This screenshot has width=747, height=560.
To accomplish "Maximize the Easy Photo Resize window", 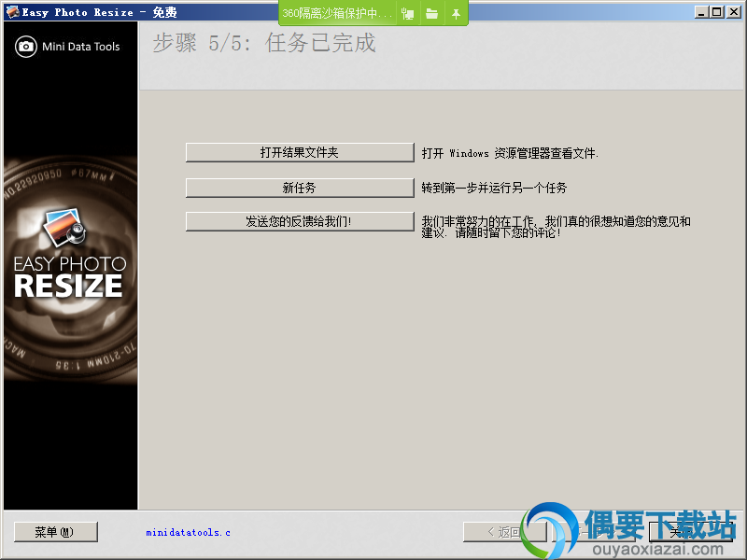I will (x=717, y=12).
